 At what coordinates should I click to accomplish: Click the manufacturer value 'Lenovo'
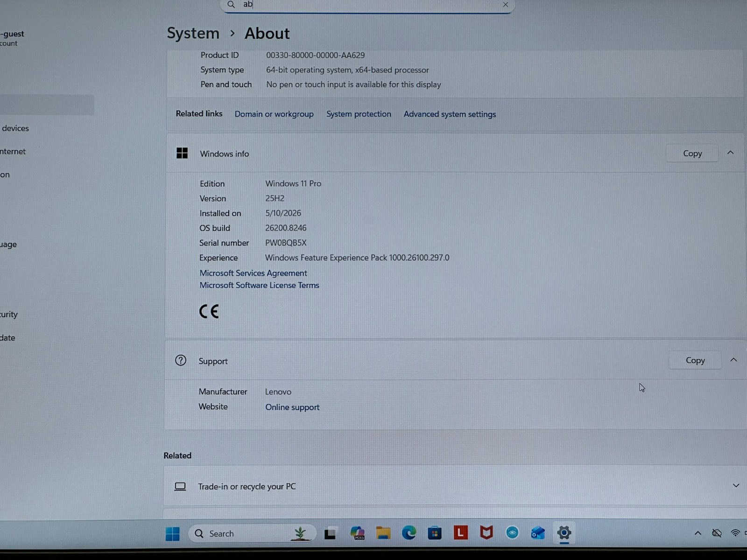pos(278,392)
